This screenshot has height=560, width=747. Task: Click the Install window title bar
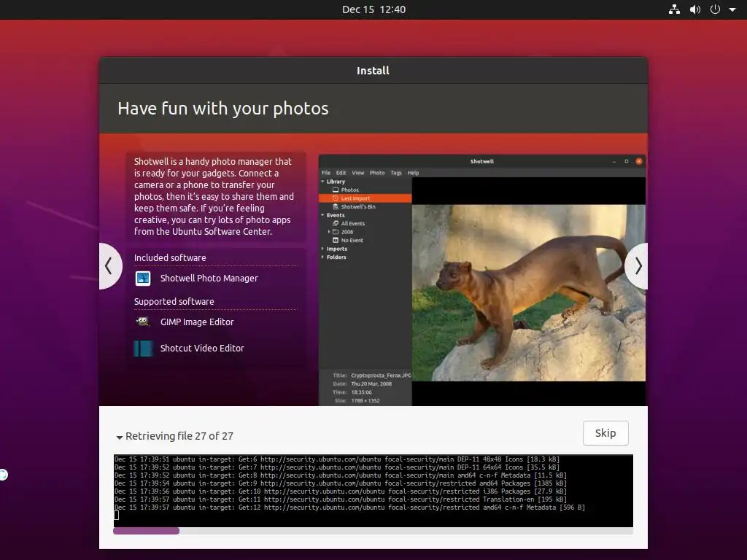click(373, 71)
